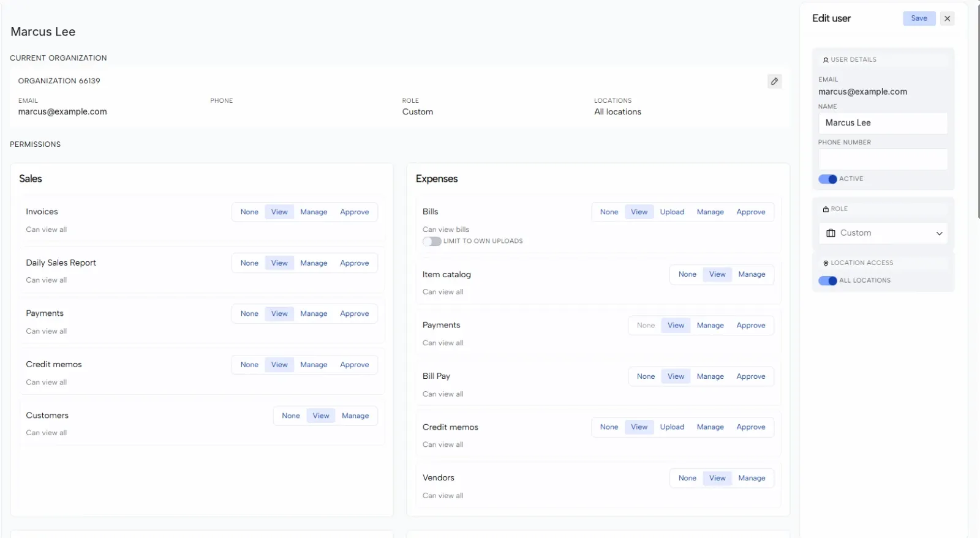Set Sales Invoices permission to Manage
980x538 pixels.
pyautogui.click(x=314, y=212)
